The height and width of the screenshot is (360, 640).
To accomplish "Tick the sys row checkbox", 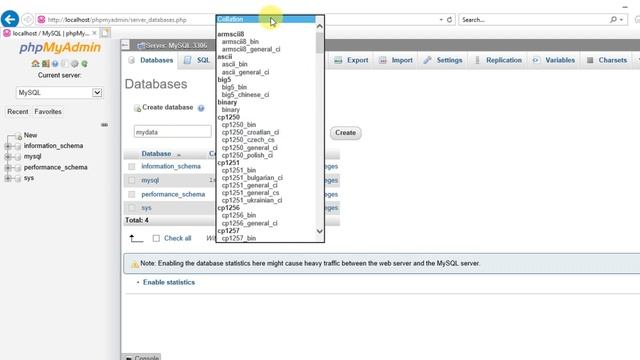I will coord(131,208).
